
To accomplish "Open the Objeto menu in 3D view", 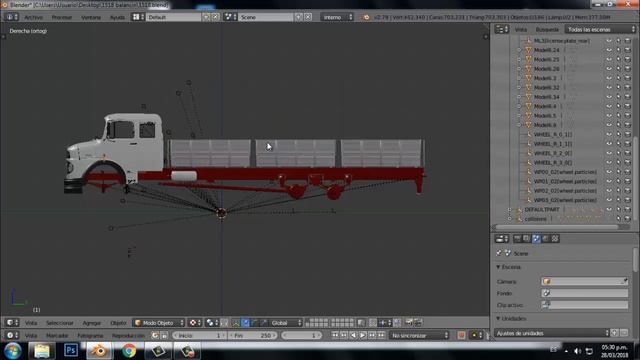I will (118, 323).
